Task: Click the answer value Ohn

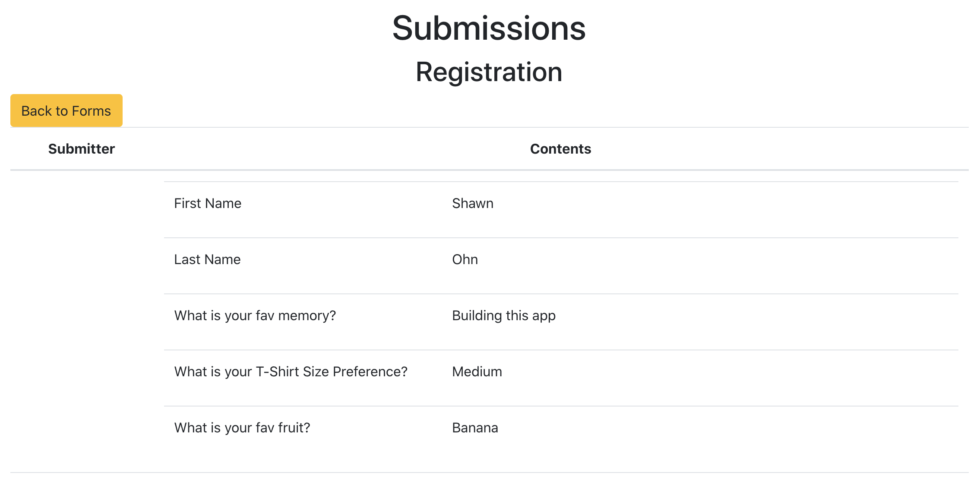Action: pyautogui.click(x=464, y=259)
